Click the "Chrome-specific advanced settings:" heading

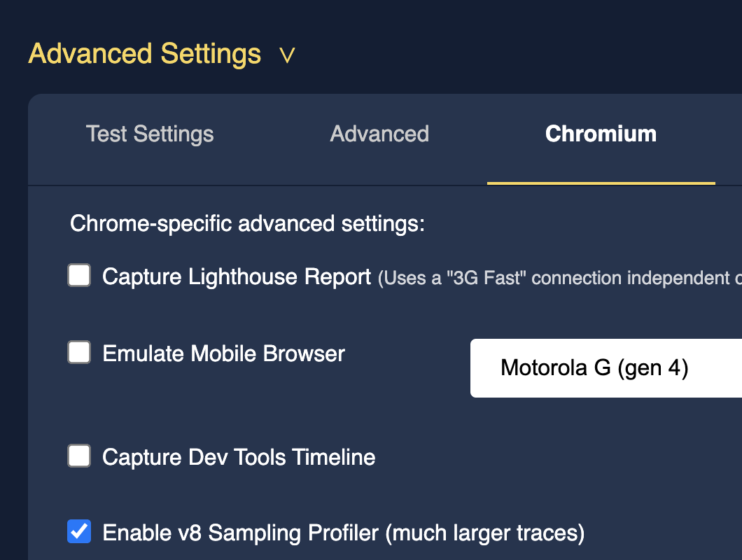tap(247, 224)
